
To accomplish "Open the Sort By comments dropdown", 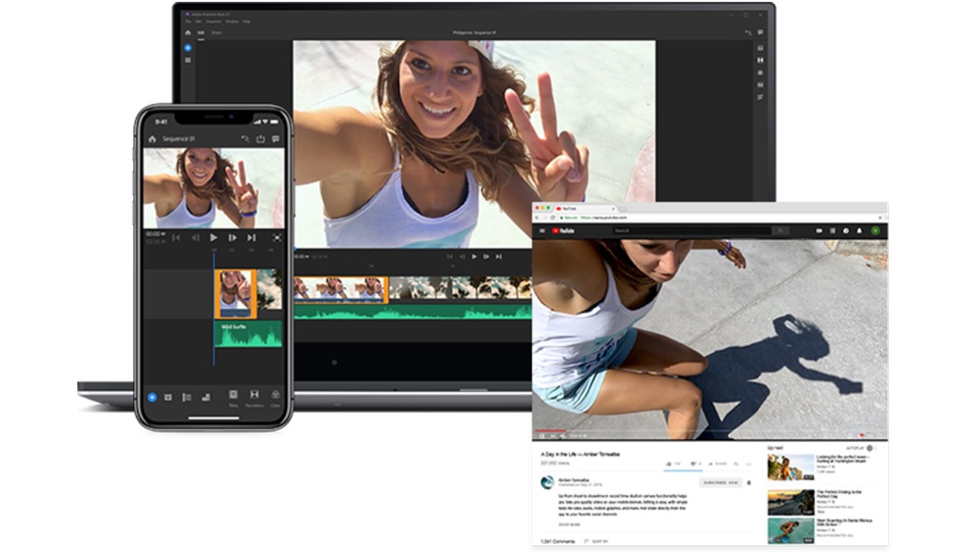I will point(598,542).
